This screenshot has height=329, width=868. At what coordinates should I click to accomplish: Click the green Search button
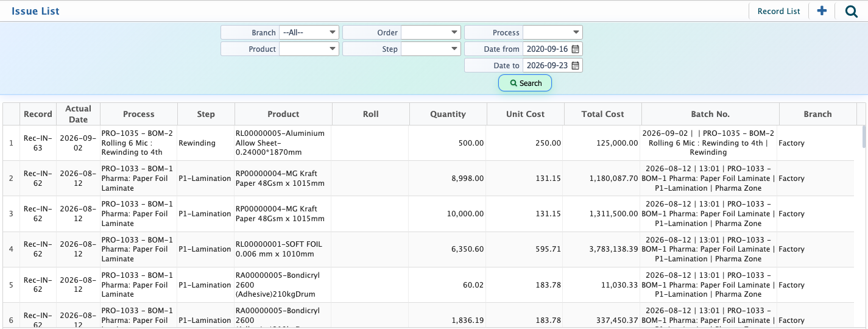[x=525, y=83]
